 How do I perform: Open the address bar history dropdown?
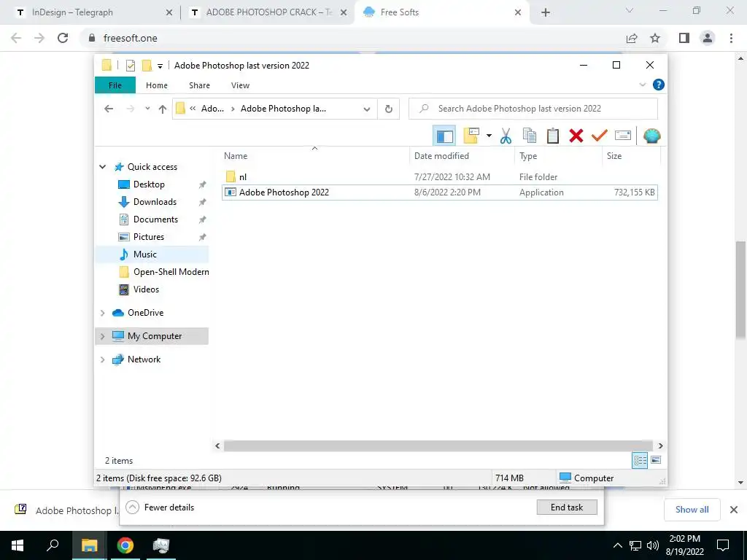(367, 109)
